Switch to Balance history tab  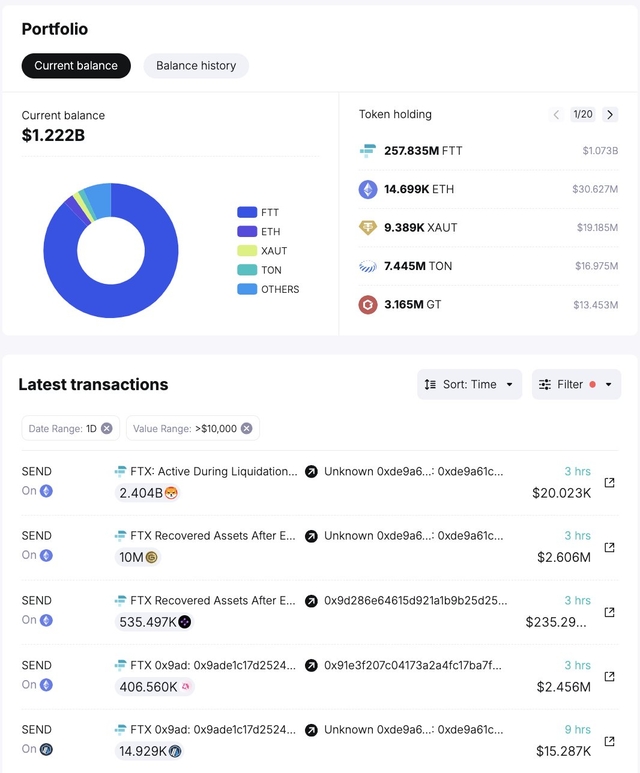[196, 66]
